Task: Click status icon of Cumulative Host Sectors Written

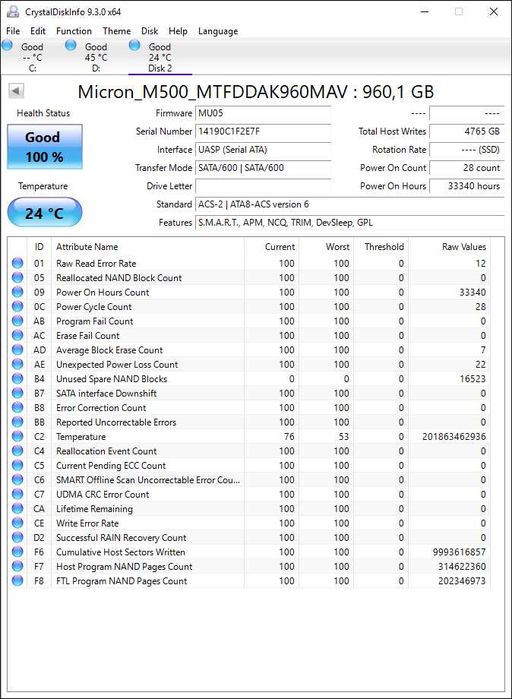Action: [17, 552]
